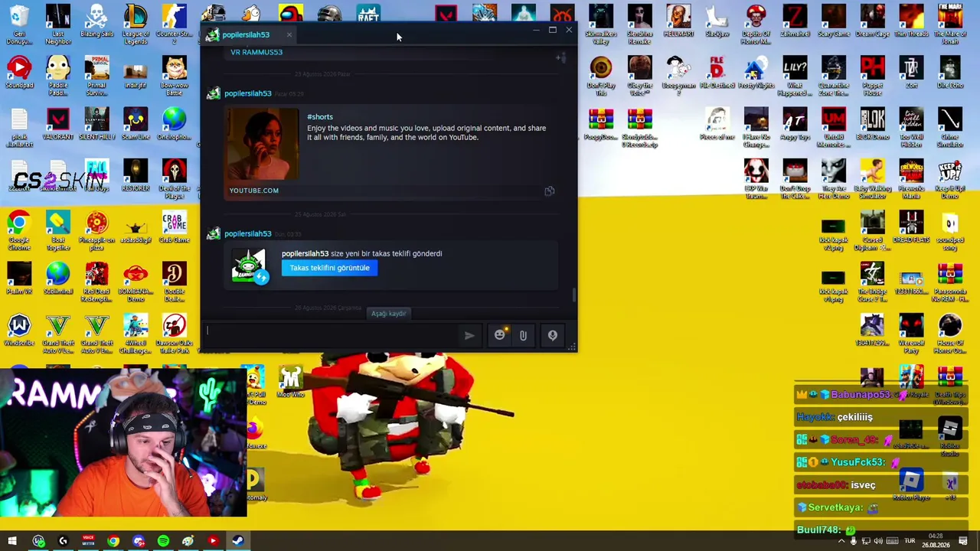Select the Pineapple on pizza desktop icon
The width and height of the screenshot is (980, 551).
96,231
